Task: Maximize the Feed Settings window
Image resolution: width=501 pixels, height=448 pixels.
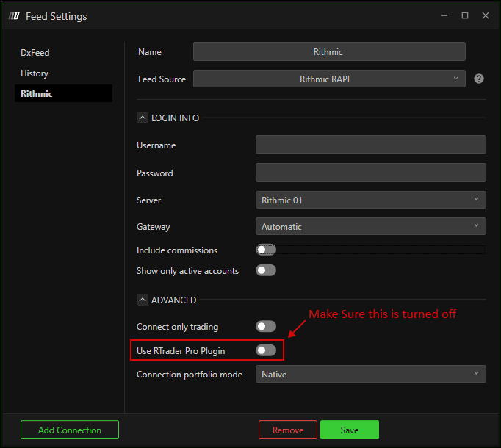Action: 465,15
